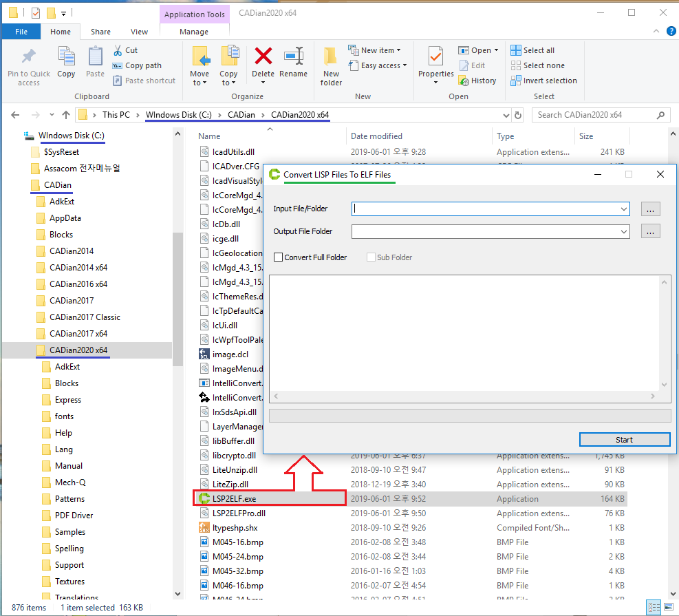The height and width of the screenshot is (616, 679).
Task: Expand the address bar history dropdown
Action: click(506, 115)
